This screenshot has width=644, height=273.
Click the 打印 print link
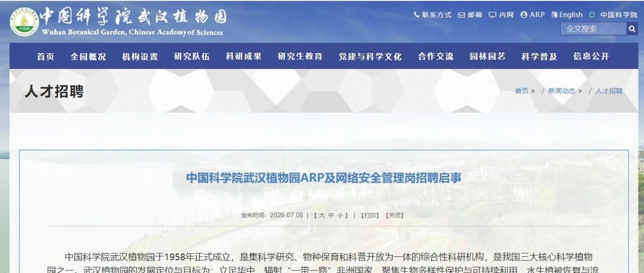[370, 215]
